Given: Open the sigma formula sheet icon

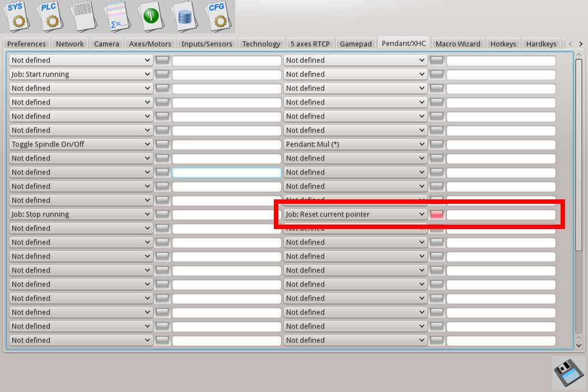Looking at the screenshot, I should coord(118,16).
